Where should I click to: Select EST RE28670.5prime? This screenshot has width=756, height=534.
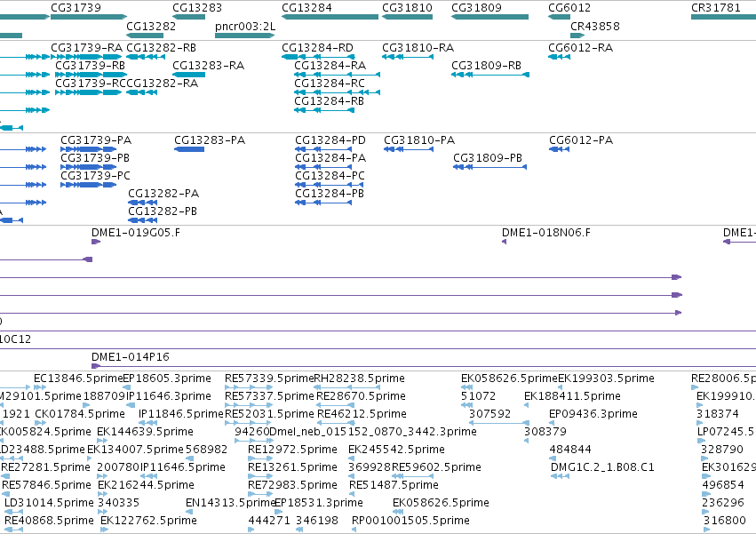pos(362,396)
